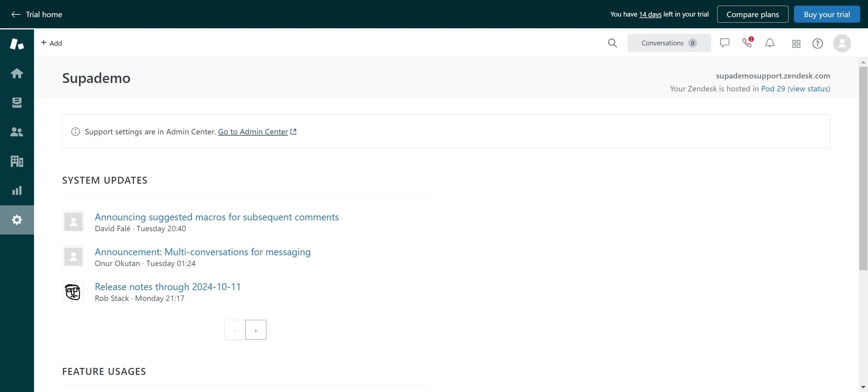
Task: Click the Buy your trial button
Action: coord(826,14)
